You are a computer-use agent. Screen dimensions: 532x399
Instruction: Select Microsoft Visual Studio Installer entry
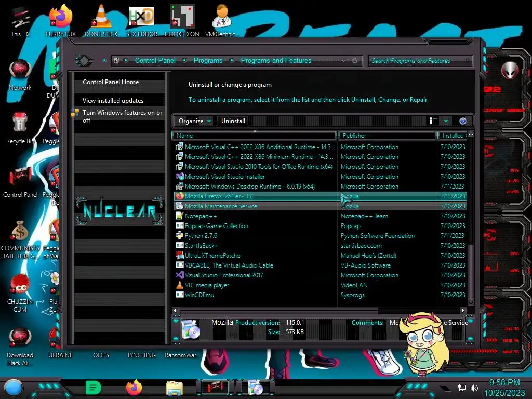click(x=320, y=177)
